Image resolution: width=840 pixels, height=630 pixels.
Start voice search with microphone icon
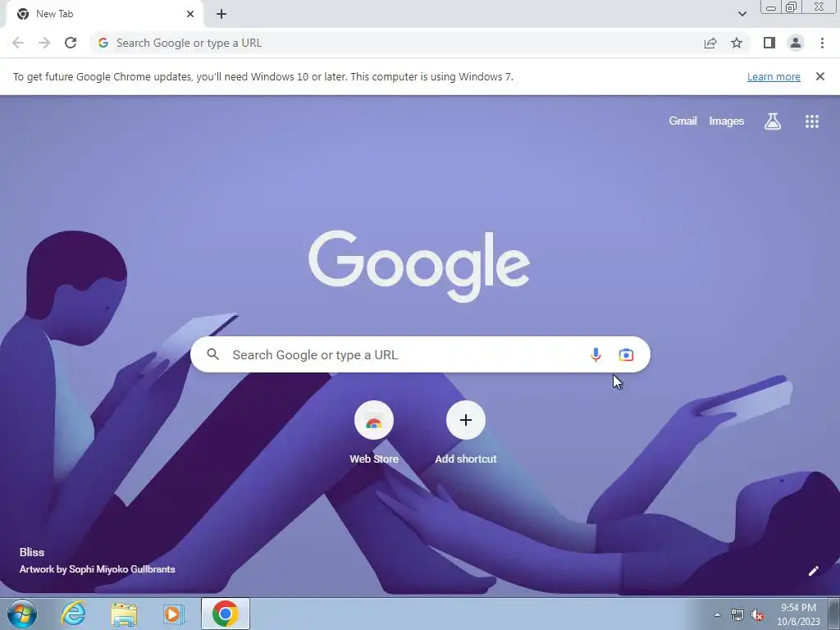(596, 354)
